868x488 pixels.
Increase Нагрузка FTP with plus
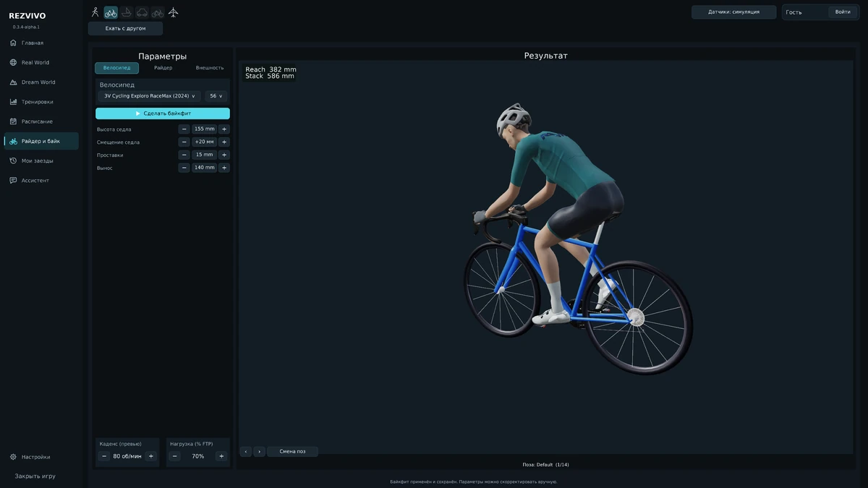221,456
